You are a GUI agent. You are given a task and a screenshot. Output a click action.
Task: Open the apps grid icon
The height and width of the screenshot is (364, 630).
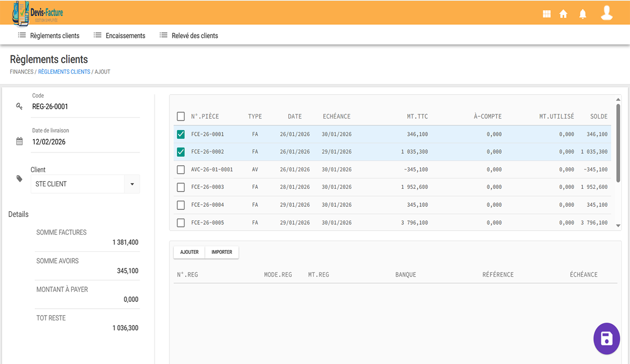[x=547, y=14]
